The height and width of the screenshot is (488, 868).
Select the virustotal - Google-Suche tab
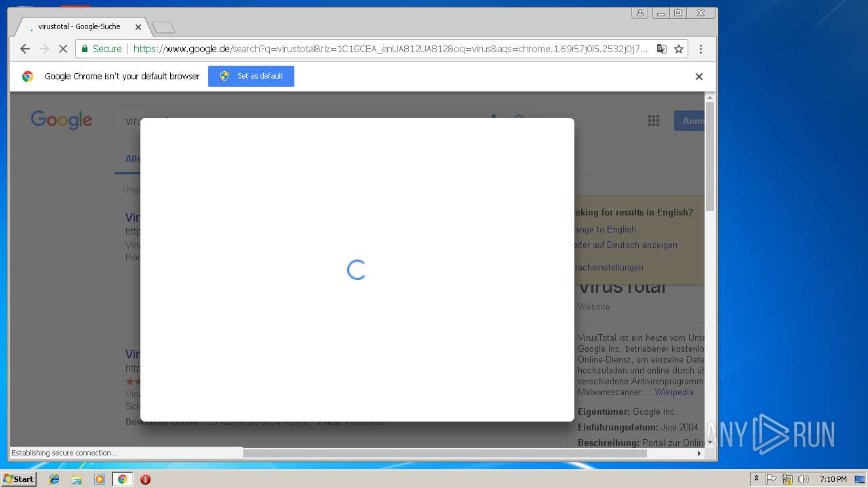79,27
